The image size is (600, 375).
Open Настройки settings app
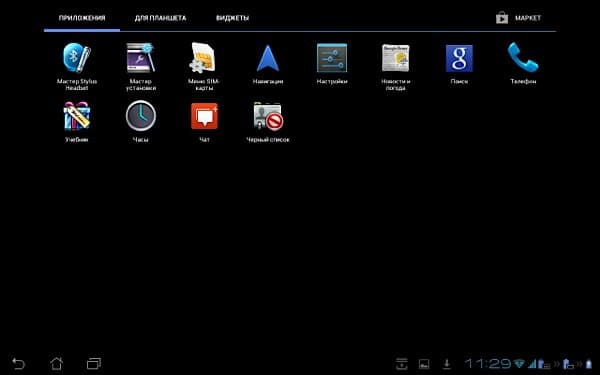point(332,64)
